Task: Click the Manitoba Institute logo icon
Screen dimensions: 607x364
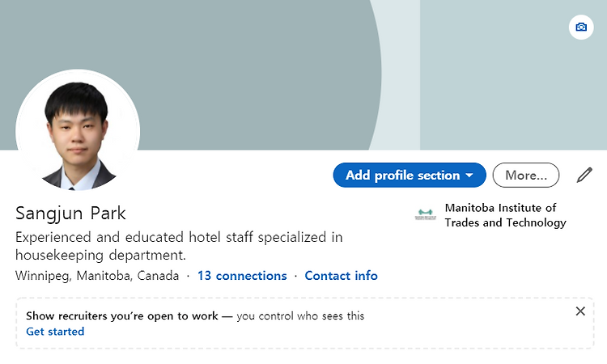Action: pyautogui.click(x=426, y=214)
